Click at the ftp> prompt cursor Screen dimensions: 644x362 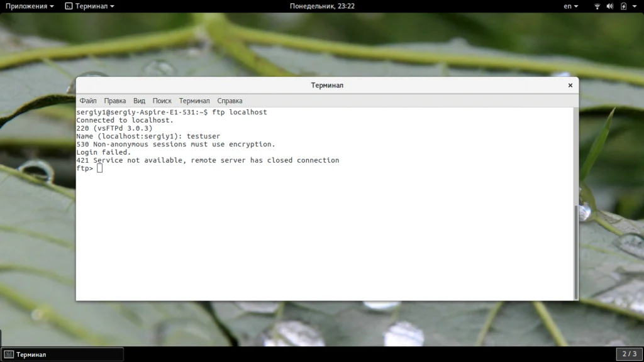[99, 168]
